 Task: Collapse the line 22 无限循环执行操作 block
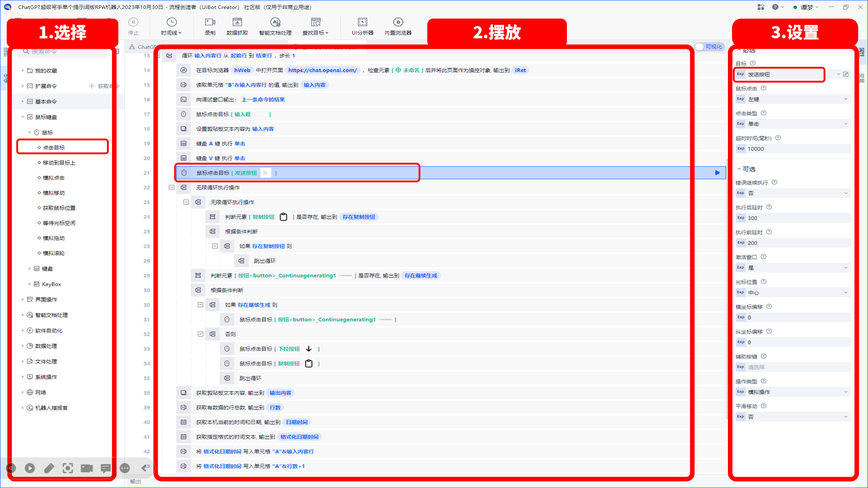tap(171, 187)
